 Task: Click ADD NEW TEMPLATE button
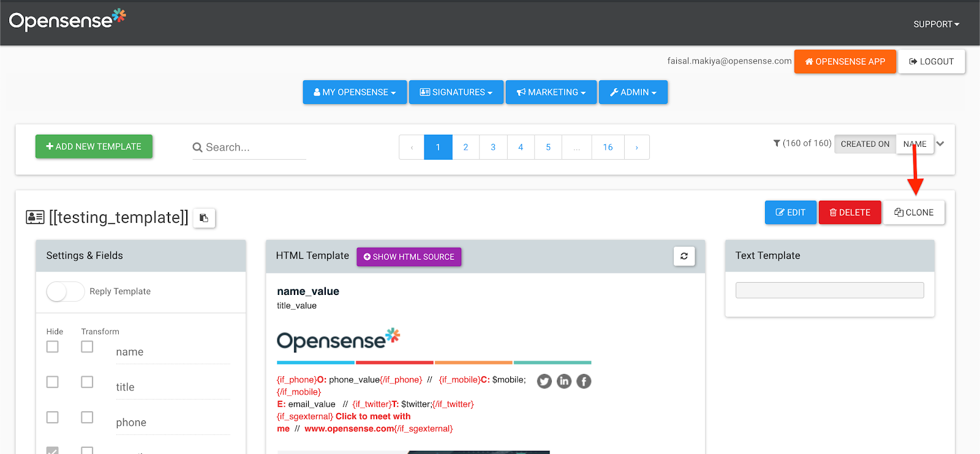coord(94,147)
